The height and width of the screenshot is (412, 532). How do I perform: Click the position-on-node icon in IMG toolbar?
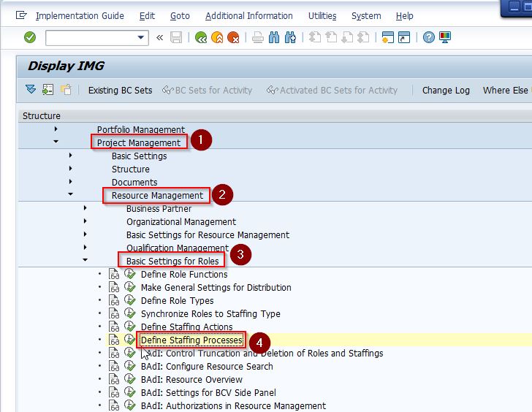47,90
